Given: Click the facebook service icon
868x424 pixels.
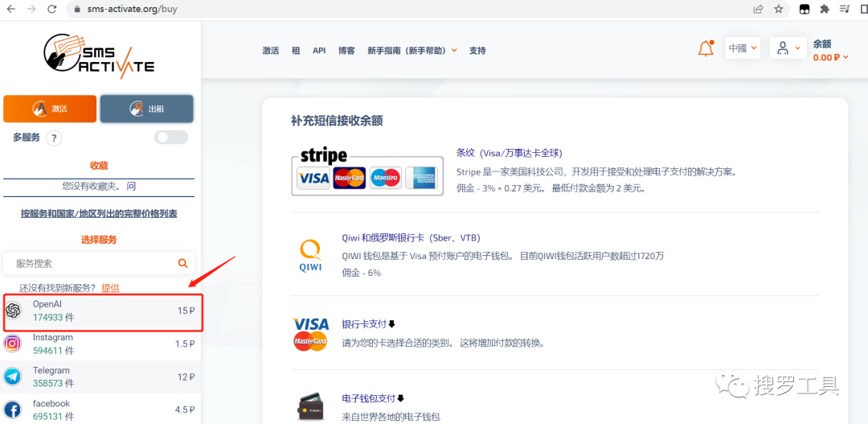Looking at the screenshot, I should point(12,410).
